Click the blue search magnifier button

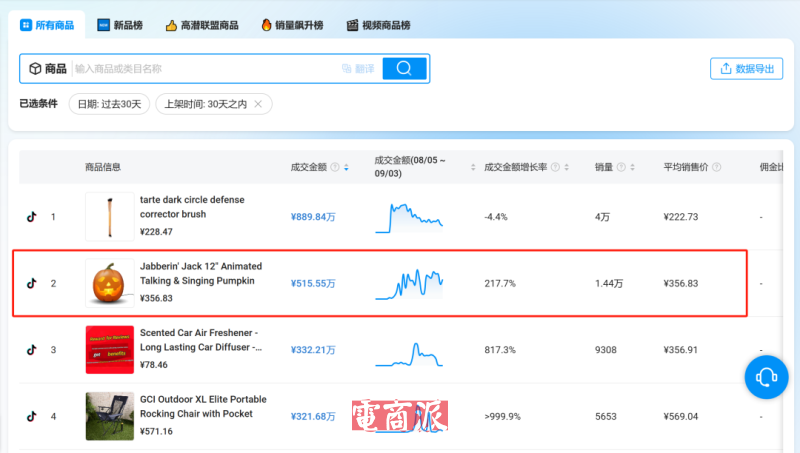(x=404, y=68)
